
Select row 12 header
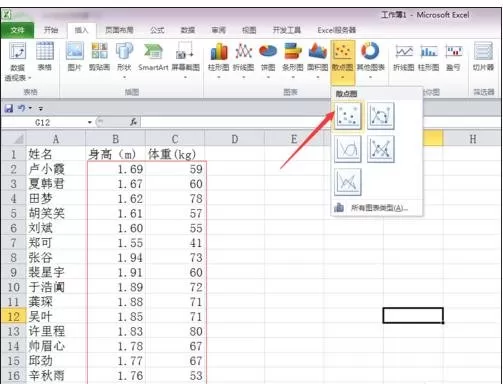tap(13, 316)
